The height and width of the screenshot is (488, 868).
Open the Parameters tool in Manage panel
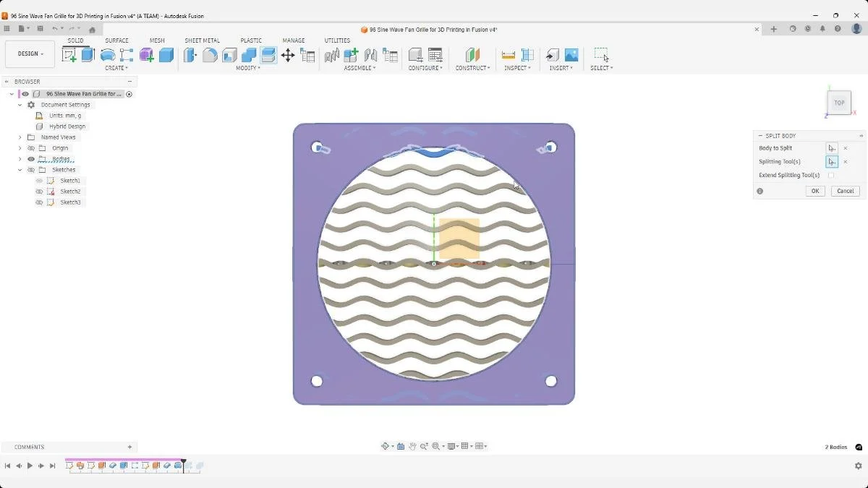point(307,55)
